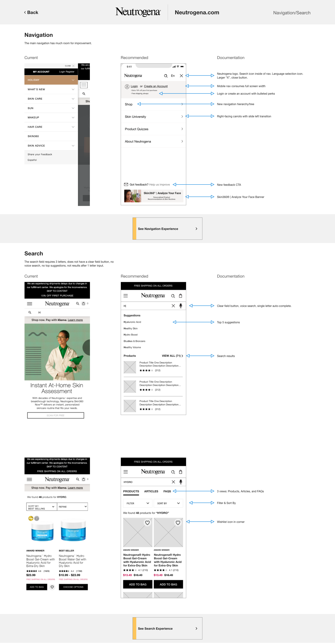
Task: Open hamburger menu in recommended 48-products results mockup
Action: 126,472
